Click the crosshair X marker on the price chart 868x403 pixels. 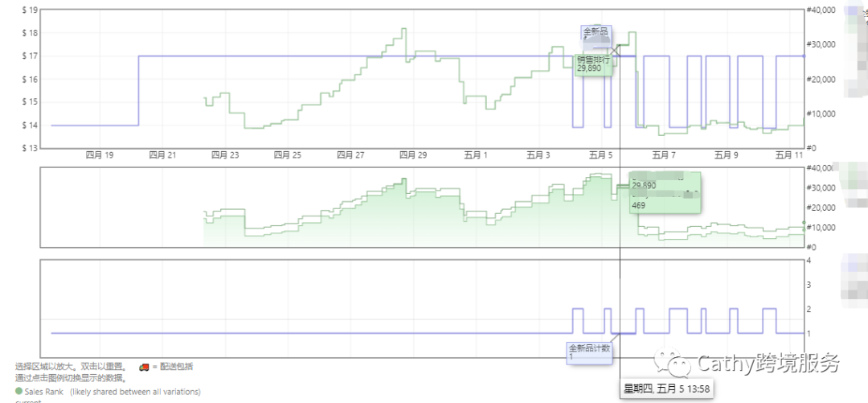coord(615,51)
